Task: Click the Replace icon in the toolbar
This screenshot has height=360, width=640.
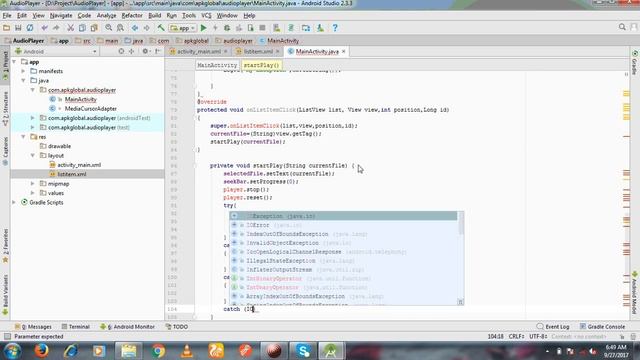Action: [x=120, y=28]
